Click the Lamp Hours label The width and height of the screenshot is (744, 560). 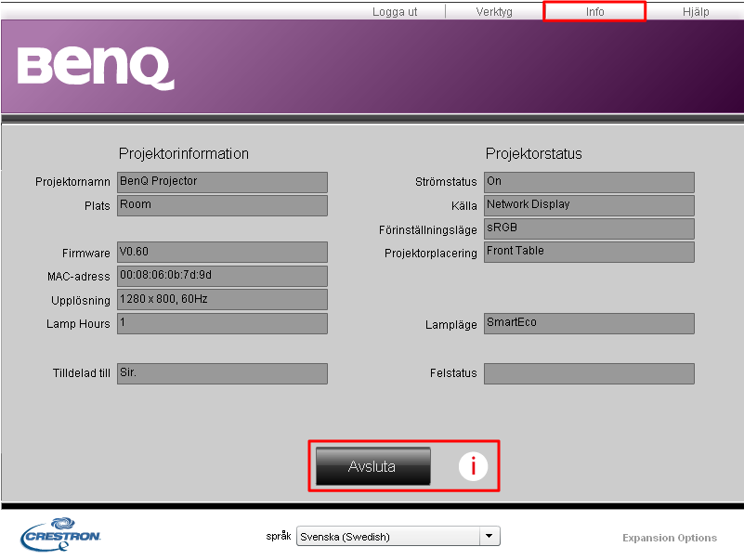(78, 324)
